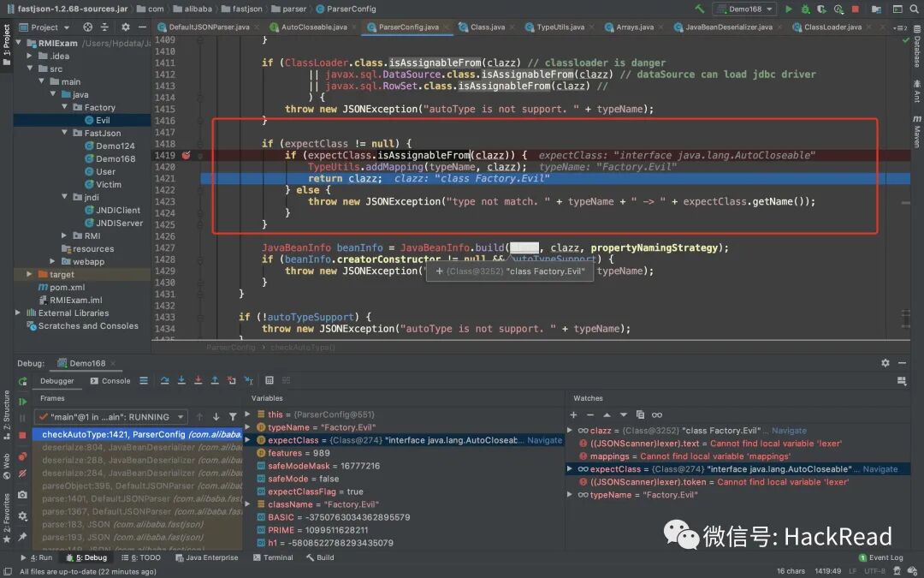Image resolution: width=924 pixels, height=578 pixels.
Task: Expand clazz watch entry
Action: click(x=570, y=431)
